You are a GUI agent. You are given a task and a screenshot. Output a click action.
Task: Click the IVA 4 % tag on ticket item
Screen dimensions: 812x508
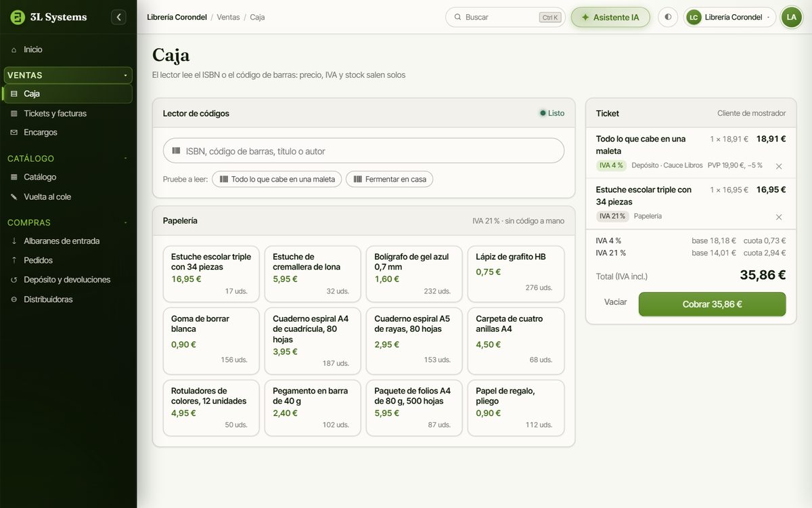611,165
